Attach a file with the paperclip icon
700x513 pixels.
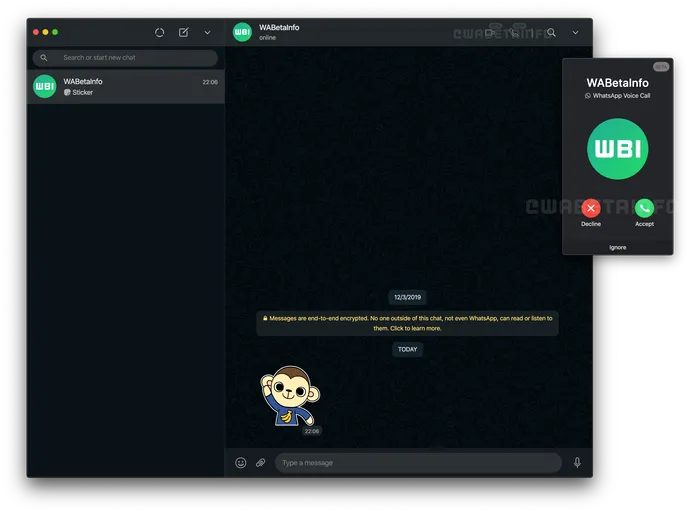click(x=260, y=463)
